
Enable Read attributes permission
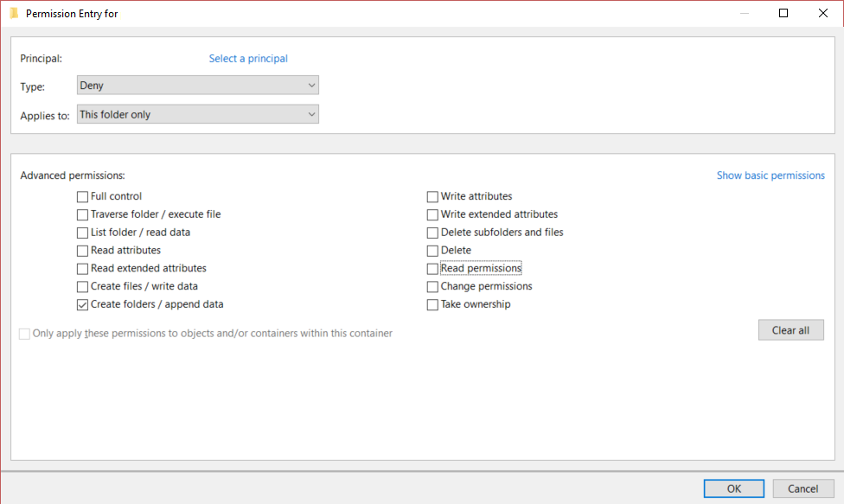(82, 251)
